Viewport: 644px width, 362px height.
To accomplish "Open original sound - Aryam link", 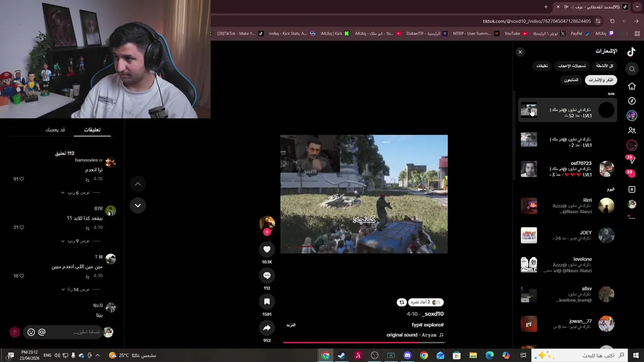I will (415, 335).
